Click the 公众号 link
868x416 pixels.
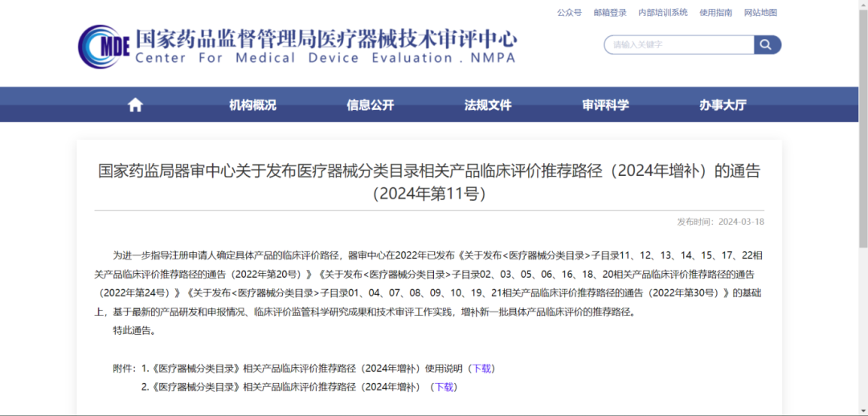tap(569, 12)
